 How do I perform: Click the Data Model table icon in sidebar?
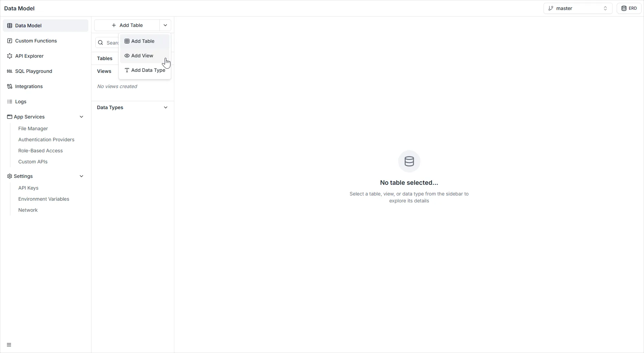[10, 26]
